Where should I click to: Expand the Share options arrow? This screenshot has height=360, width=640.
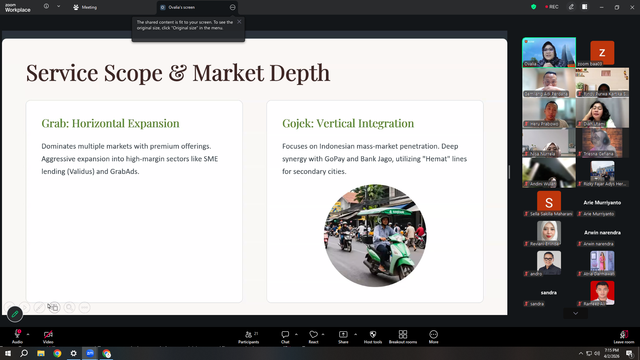356,334
